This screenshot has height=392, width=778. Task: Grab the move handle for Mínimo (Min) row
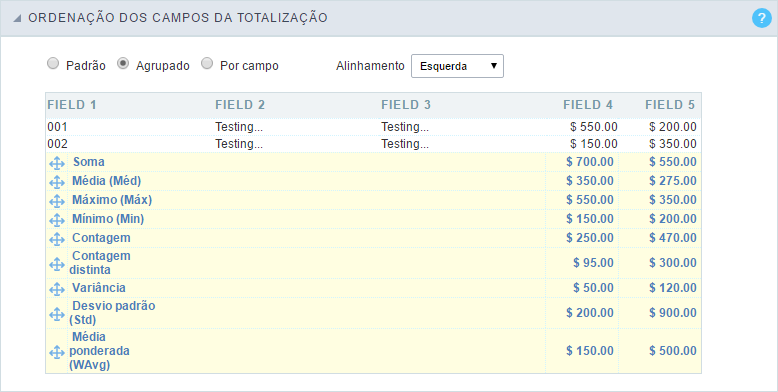[x=57, y=220]
